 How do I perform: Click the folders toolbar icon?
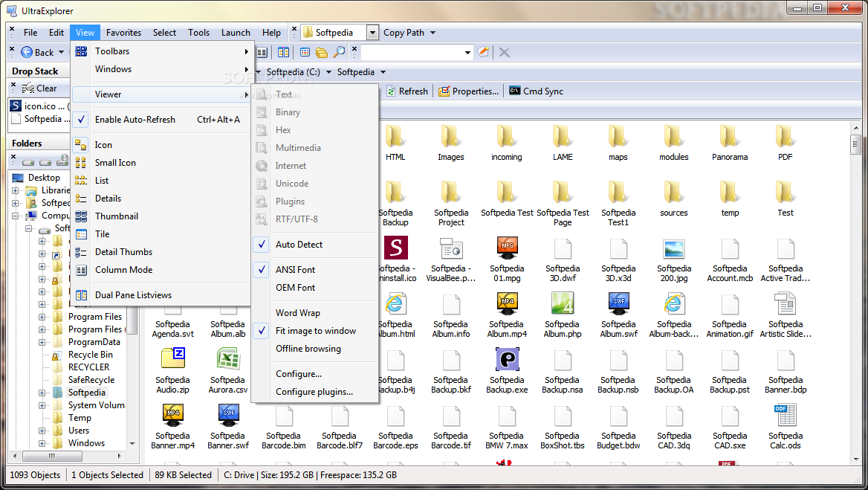[x=322, y=53]
